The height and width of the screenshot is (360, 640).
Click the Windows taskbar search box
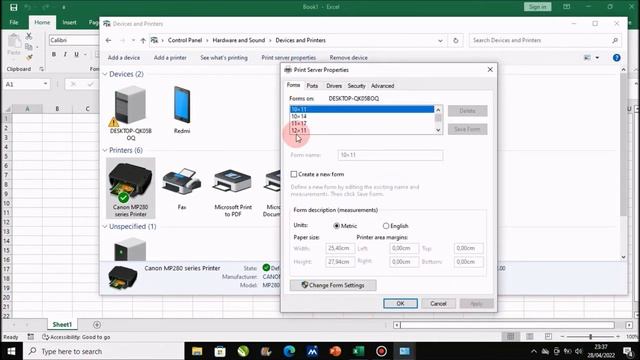click(104, 351)
